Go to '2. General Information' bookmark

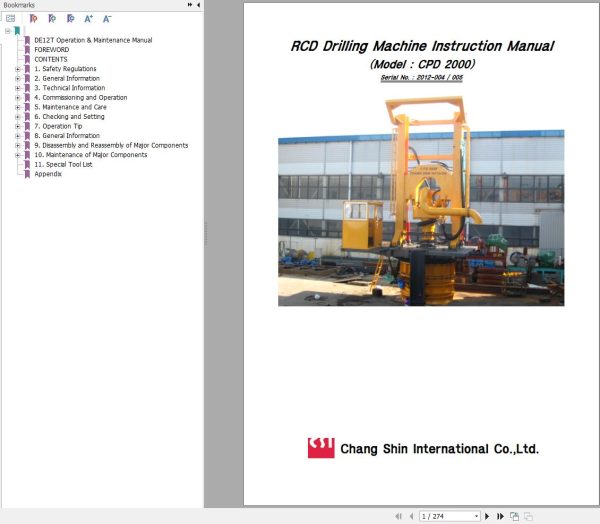point(67,78)
